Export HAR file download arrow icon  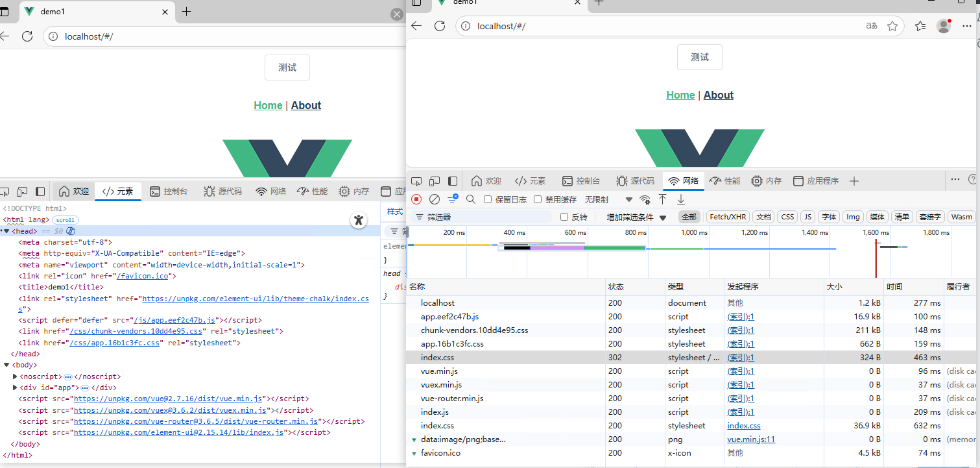point(681,199)
